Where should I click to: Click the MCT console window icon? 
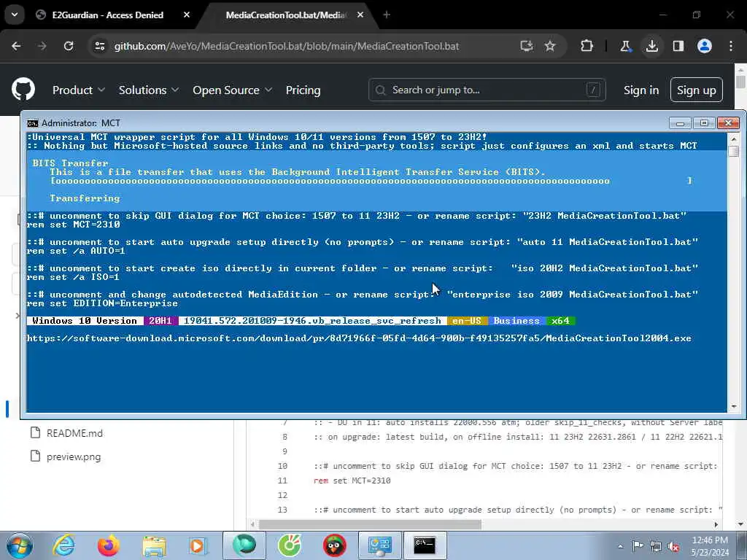[32, 123]
